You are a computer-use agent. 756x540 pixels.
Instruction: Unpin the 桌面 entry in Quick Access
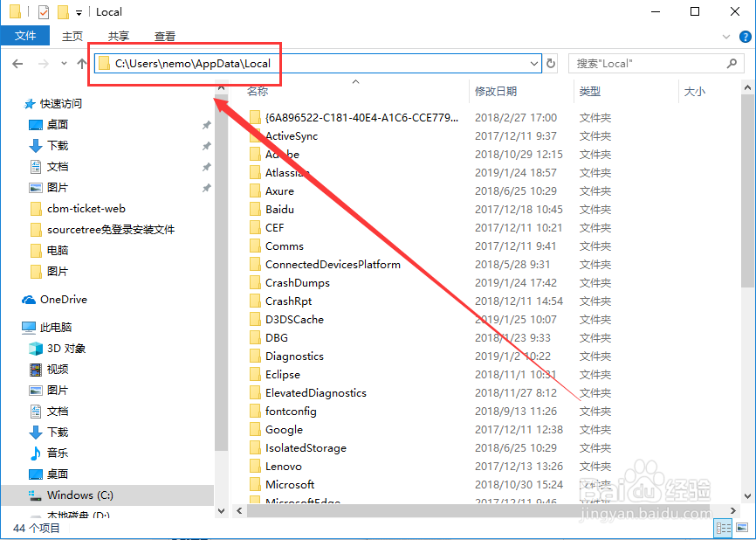(206, 124)
